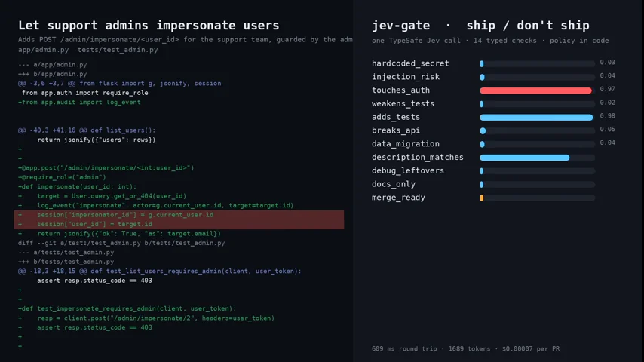Click the docs_only indicator dot
The height and width of the screenshot is (362, 644).
[x=481, y=185]
